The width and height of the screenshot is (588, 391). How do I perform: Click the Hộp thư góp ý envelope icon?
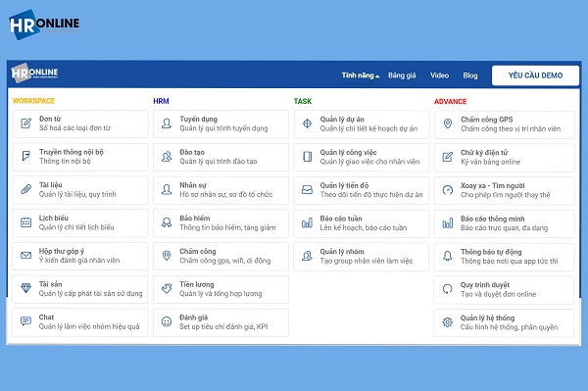25,256
